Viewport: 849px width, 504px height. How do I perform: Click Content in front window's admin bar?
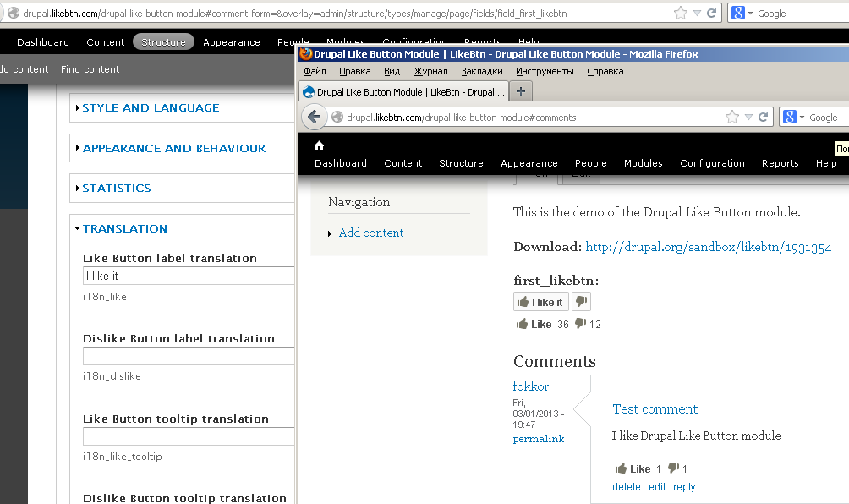click(403, 163)
